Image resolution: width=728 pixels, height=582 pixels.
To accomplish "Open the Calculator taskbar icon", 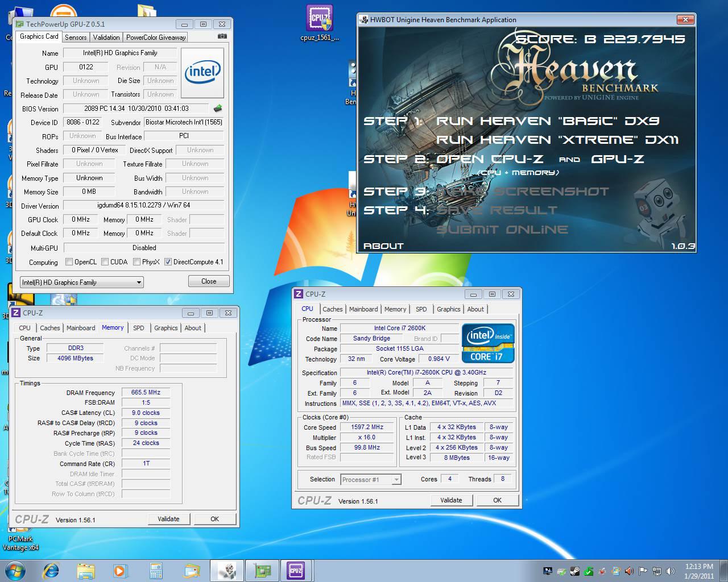I will (x=155, y=571).
